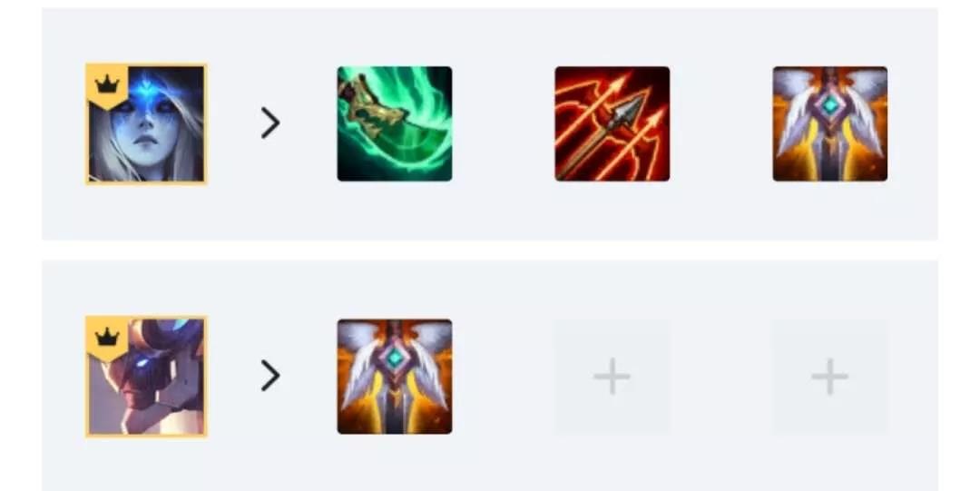
Task: Add an item in the last empty slot
Action: tap(829, 377)
